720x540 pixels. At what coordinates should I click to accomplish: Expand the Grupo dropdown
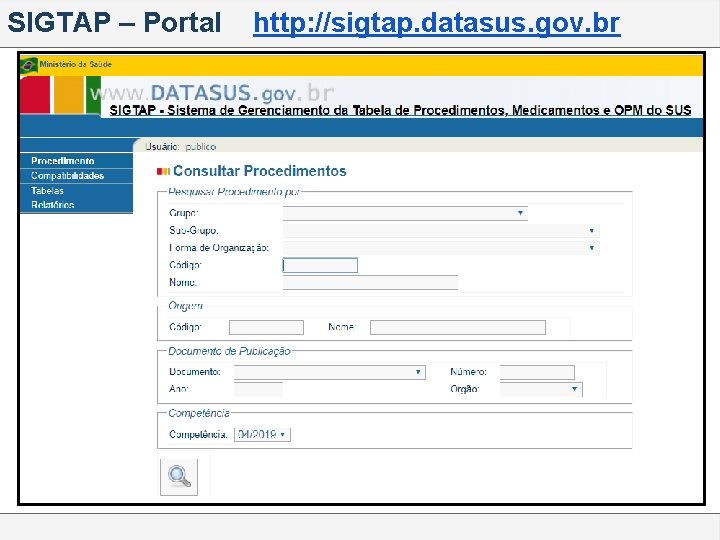405,213
